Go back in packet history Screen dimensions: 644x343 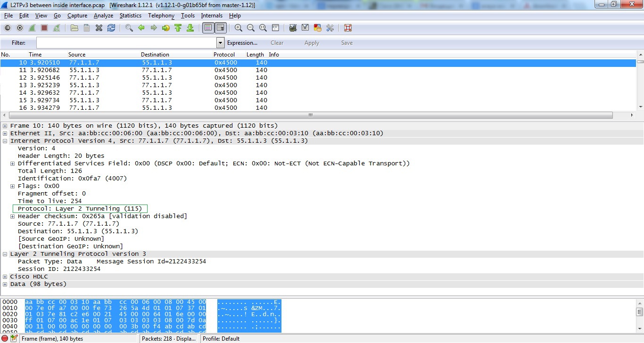(141, 28)
